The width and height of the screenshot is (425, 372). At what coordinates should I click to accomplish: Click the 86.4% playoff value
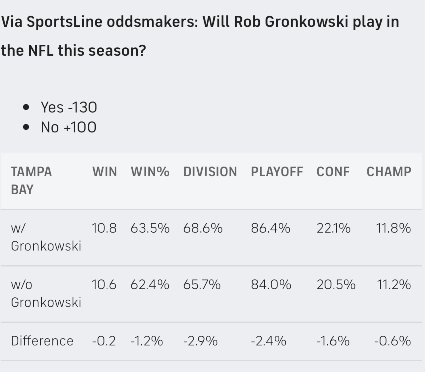[x=271, y=228]
